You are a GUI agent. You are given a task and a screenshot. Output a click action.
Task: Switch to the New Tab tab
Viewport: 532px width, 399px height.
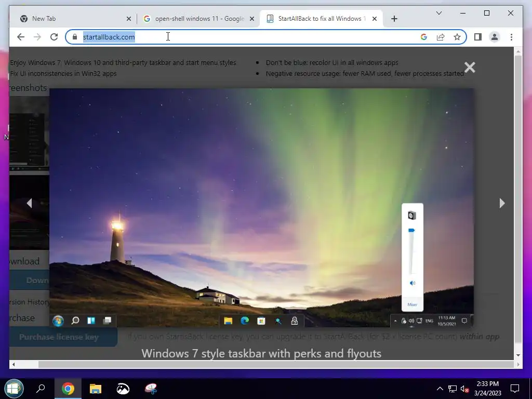(x=73, y=19)
